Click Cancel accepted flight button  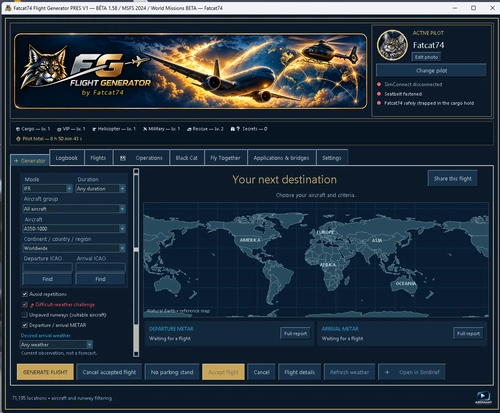tap(109, 372)
